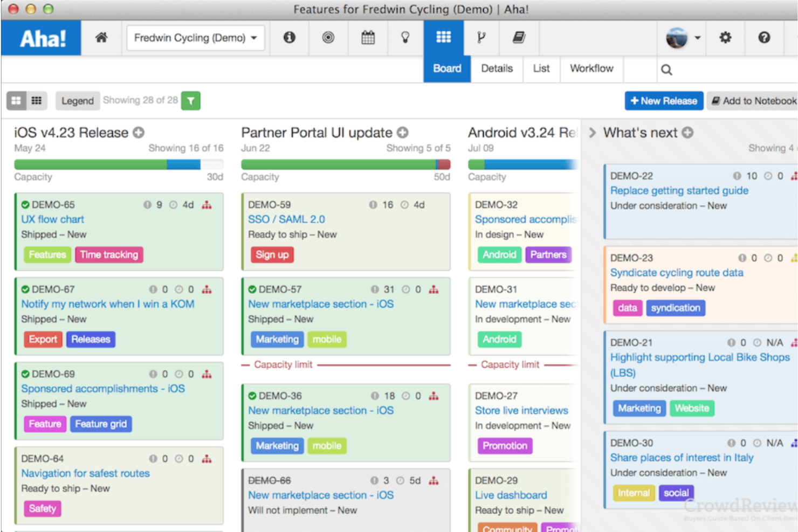
Task: Select the features grid icon
Action: coord(443,37)
